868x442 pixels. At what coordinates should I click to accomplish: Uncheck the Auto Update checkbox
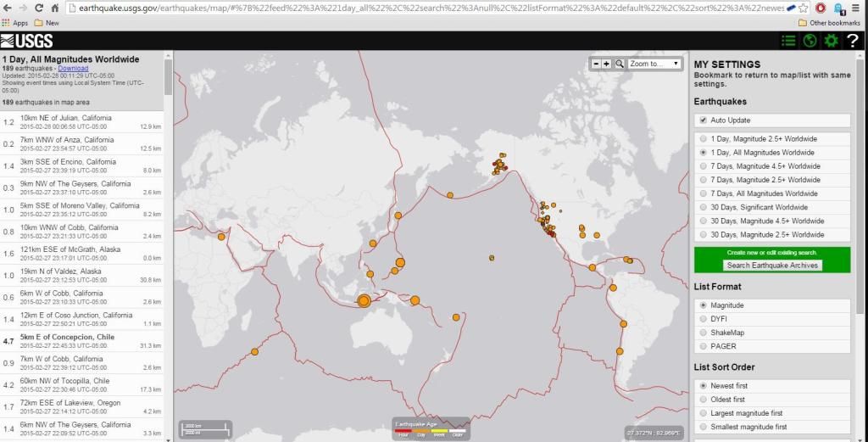702,120
